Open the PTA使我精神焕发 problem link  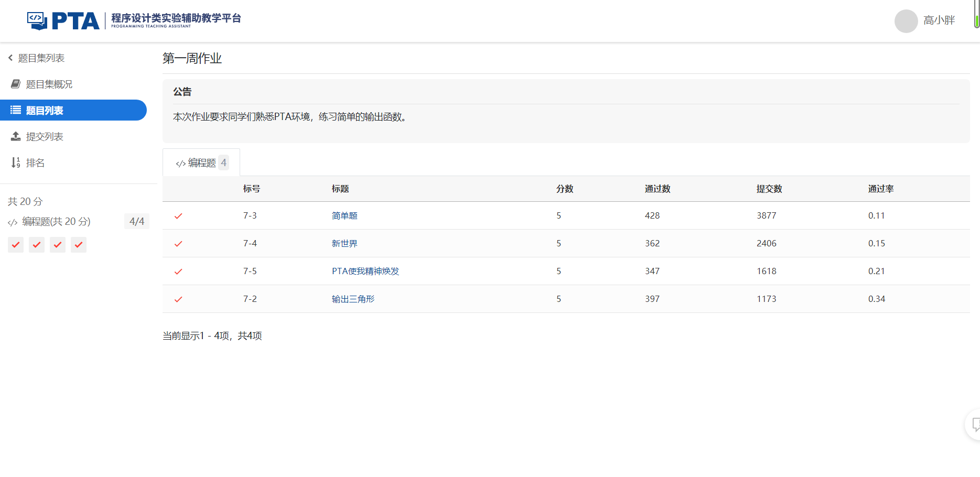click(x=365, y=272)
